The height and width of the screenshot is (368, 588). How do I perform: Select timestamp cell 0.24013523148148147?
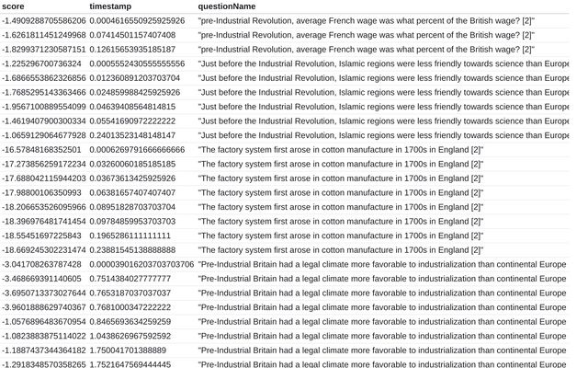(x=132, y=135)
